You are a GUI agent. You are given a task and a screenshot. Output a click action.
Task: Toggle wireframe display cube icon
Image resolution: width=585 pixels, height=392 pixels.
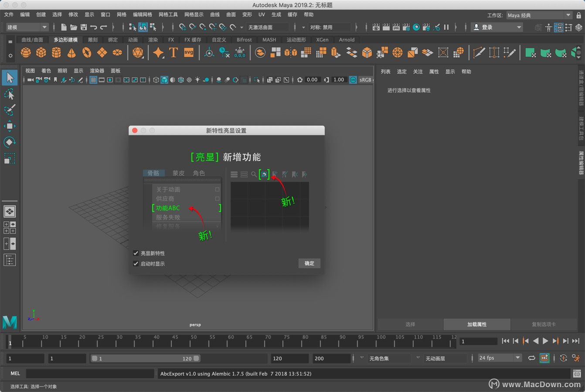tap(156, 80)
